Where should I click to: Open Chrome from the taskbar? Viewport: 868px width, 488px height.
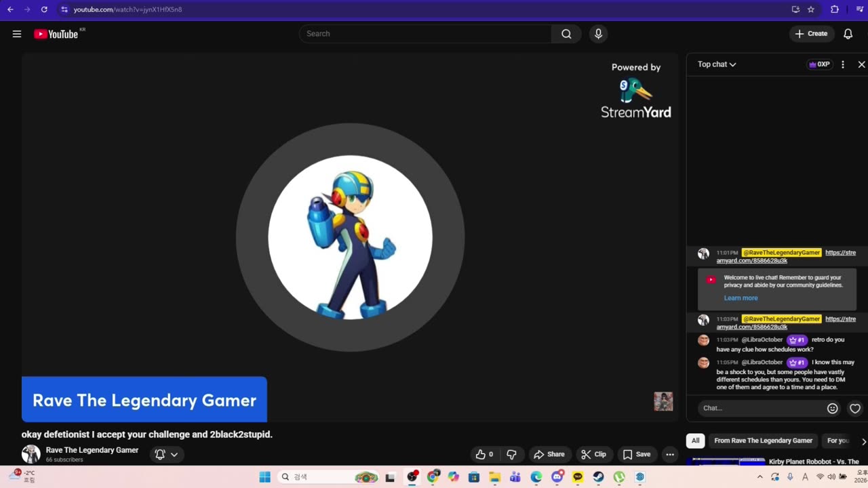point(433,477)
